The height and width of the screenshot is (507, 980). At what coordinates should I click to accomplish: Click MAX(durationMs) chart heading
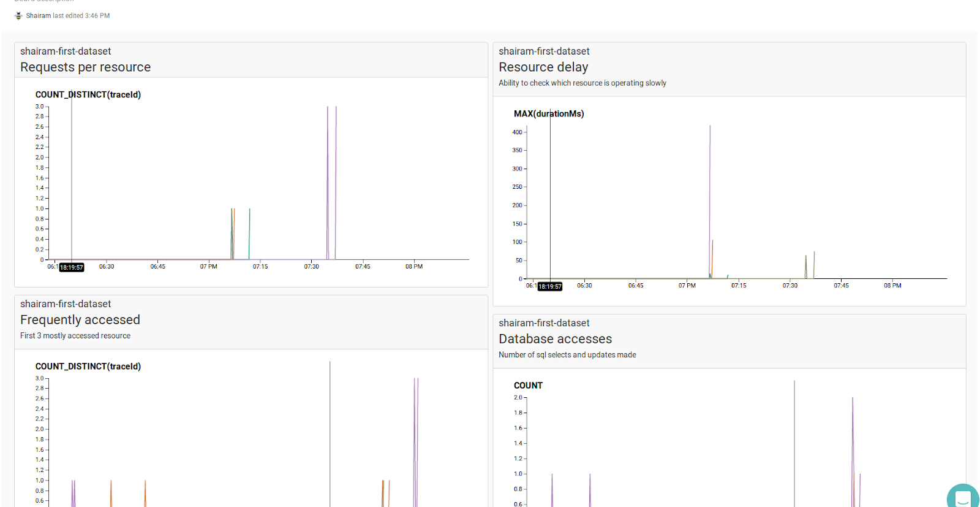(549, 114)
